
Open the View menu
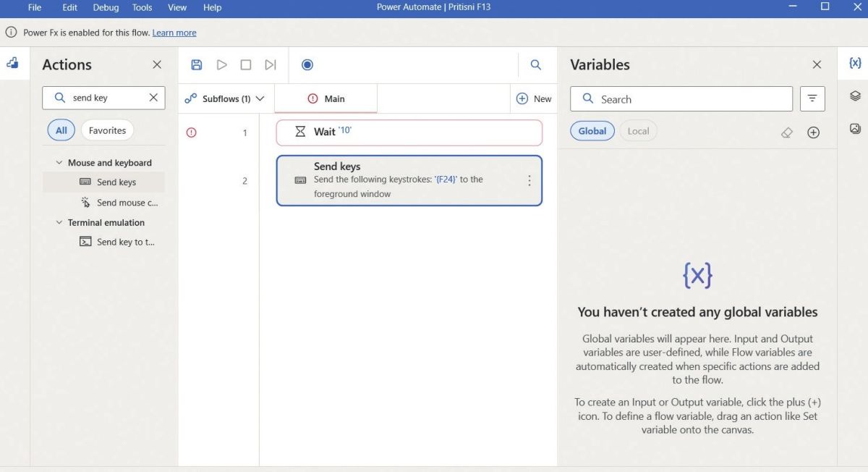[177, 7]
